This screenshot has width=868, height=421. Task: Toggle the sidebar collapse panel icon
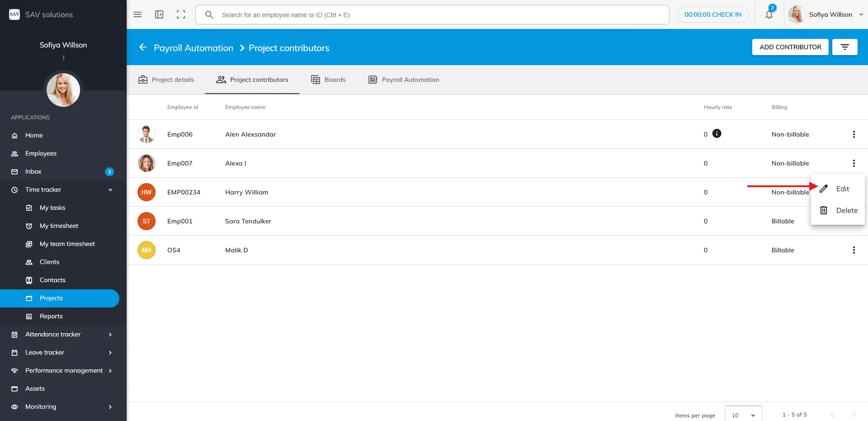[159, 14]
